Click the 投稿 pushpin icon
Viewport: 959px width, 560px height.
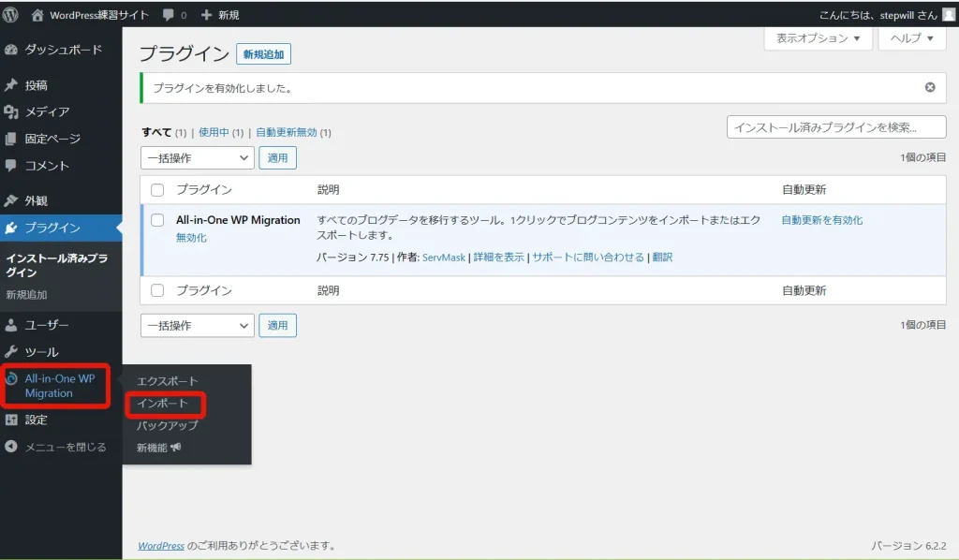click(x=11, y=85)
